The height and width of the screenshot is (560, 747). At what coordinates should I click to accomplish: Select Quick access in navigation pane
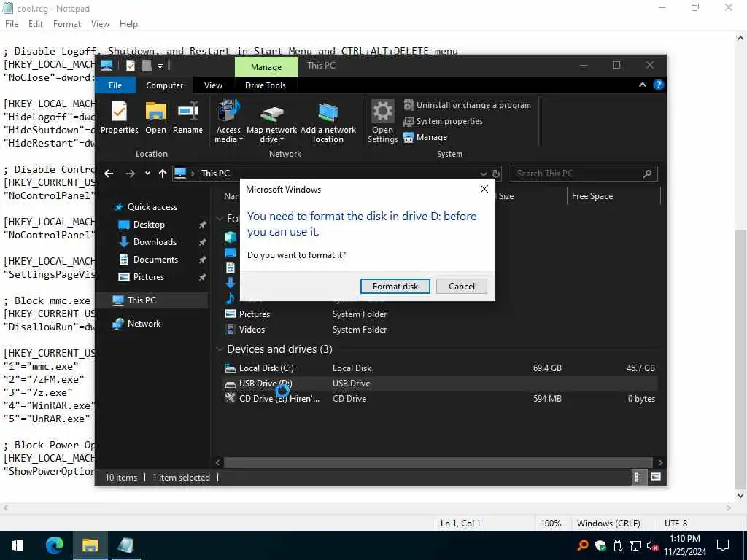tap(152, 206)
